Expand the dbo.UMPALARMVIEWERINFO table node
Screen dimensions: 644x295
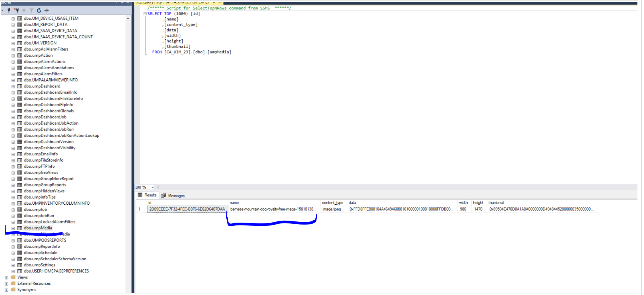click(x=13, y=80)
